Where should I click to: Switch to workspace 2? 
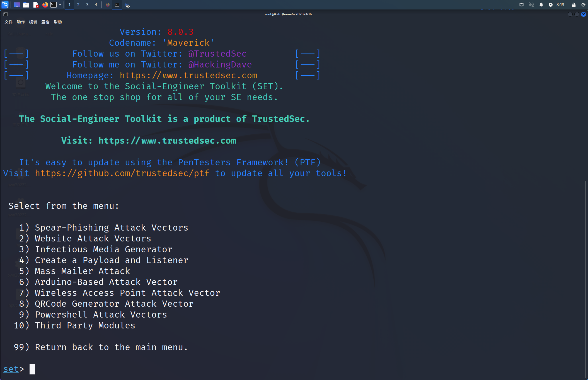click(78, 5)
